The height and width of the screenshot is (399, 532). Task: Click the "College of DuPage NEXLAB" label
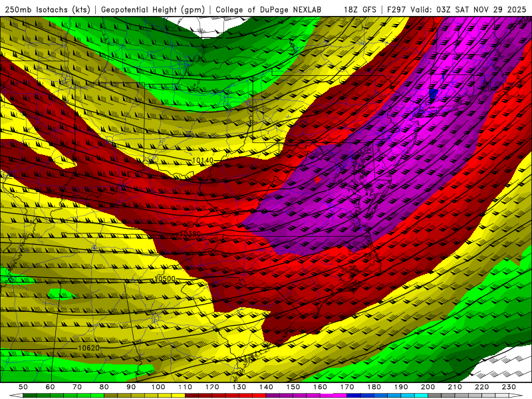268,9
